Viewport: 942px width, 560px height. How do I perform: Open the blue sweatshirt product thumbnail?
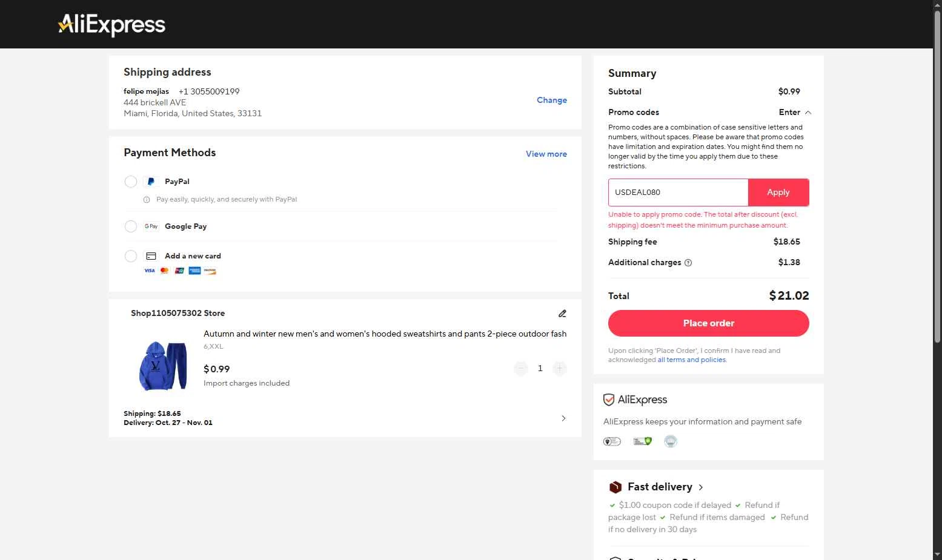[x=163, y=366]
